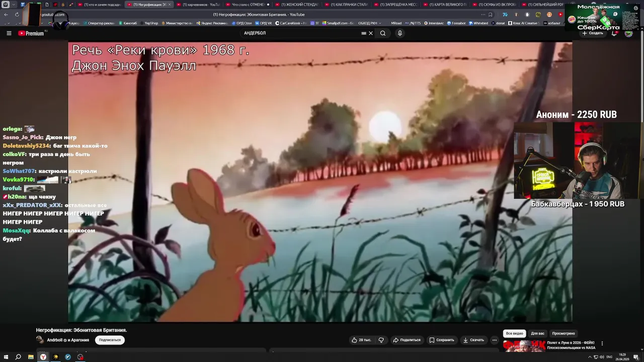Run search with the magnifier button
This screenshot has width=644, height=362.
(x=383, y=33)
